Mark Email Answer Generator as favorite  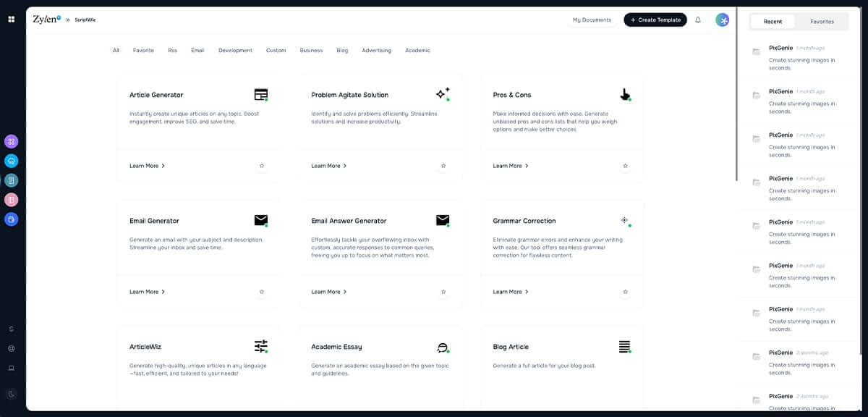(443, 292)
